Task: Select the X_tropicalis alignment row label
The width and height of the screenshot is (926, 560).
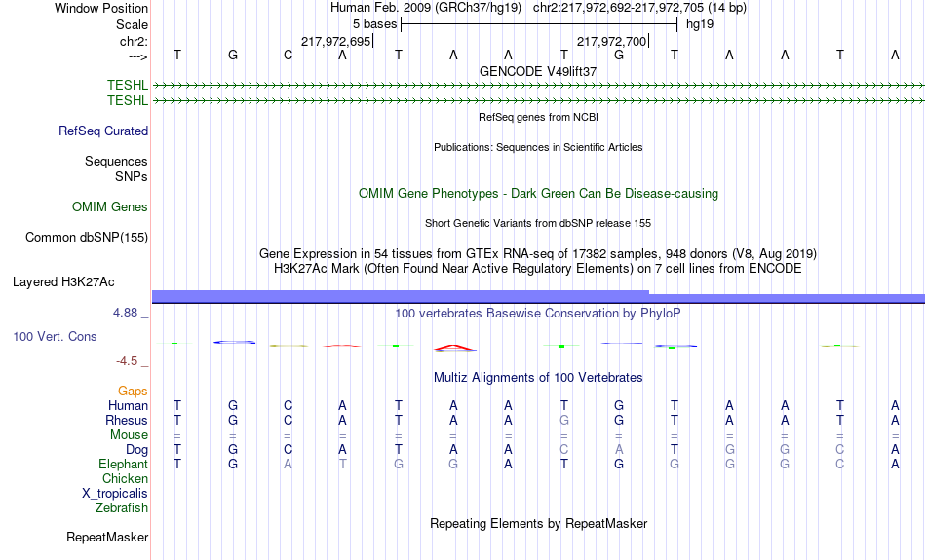Action: (115, 494)
